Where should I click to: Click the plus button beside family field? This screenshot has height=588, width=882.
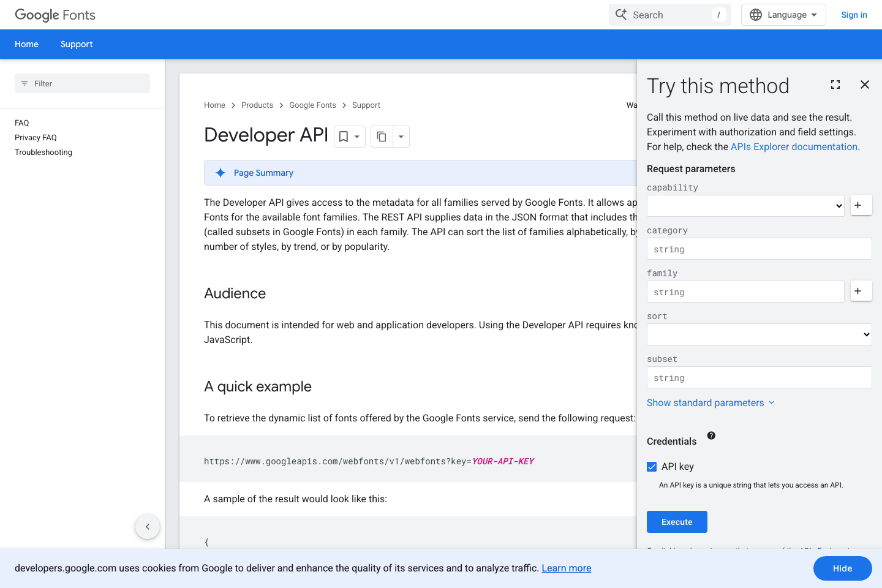click(x=861, y=291)
